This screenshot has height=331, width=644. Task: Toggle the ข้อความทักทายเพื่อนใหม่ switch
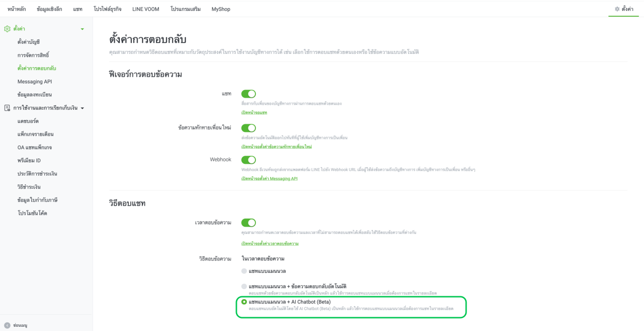click(248, 128)
